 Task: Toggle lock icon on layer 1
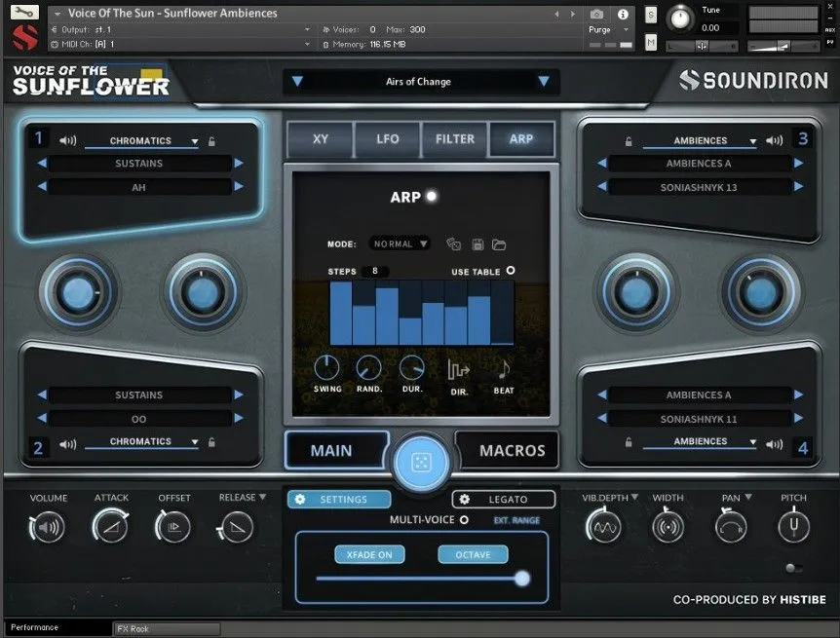coord(211,141)
